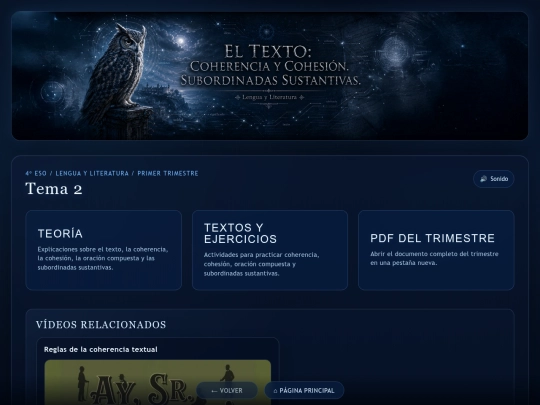Open the TEORÍA card
The image size is (540, 405).
click(x=104, y=250)
